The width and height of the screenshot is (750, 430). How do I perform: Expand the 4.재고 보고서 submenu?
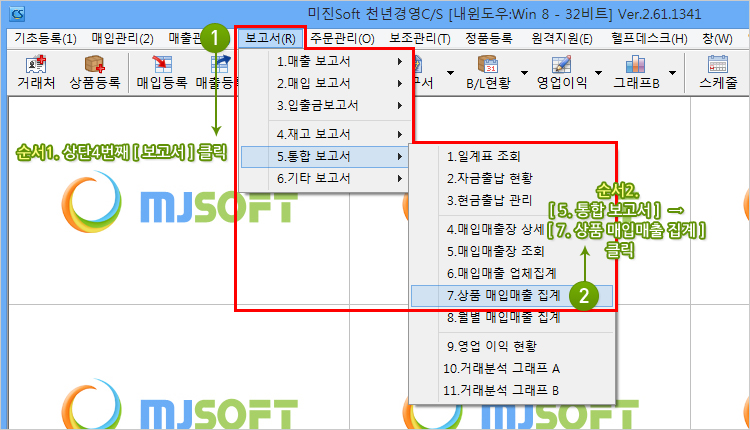pyautogui.click(x=326, y=134)
